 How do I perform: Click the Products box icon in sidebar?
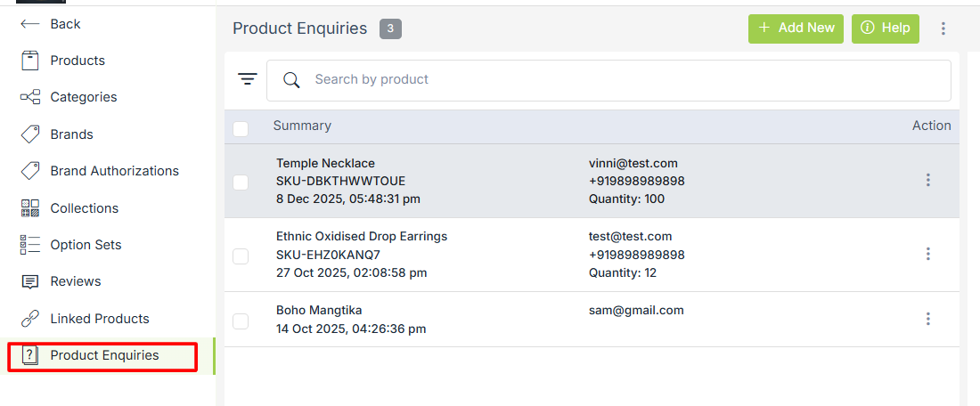(x=30, y=61)
